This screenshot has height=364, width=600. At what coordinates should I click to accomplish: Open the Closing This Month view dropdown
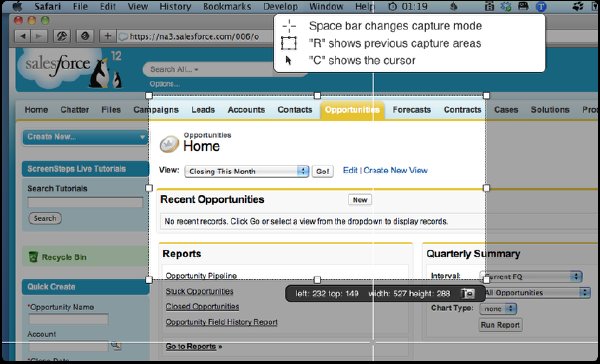click(x=246, y=171)
